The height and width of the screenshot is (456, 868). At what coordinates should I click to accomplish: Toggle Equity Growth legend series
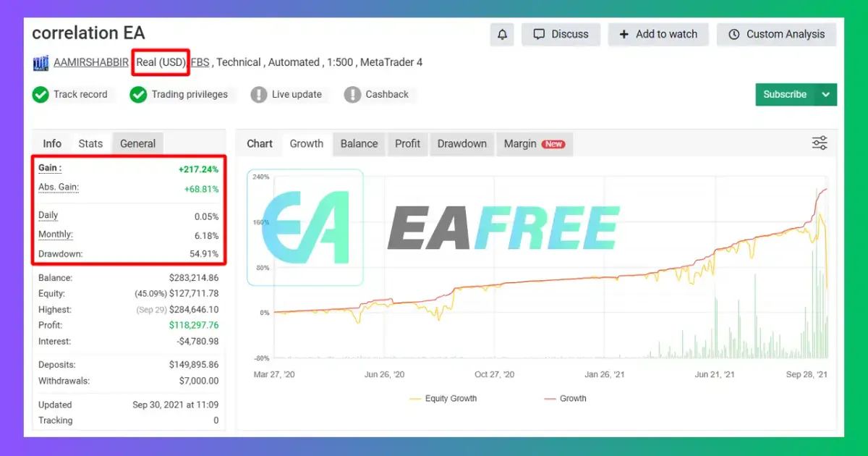[443, 398]
